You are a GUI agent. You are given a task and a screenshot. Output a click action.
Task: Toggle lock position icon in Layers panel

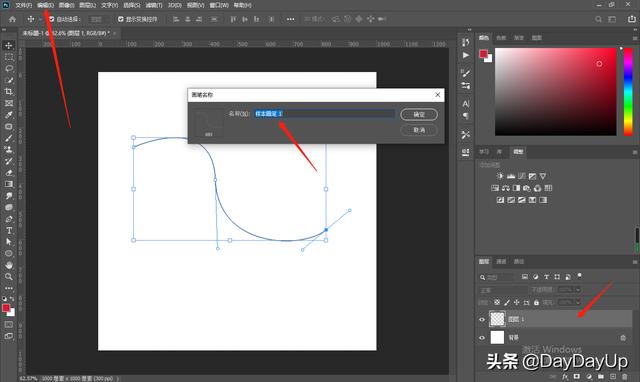(516, 302)
